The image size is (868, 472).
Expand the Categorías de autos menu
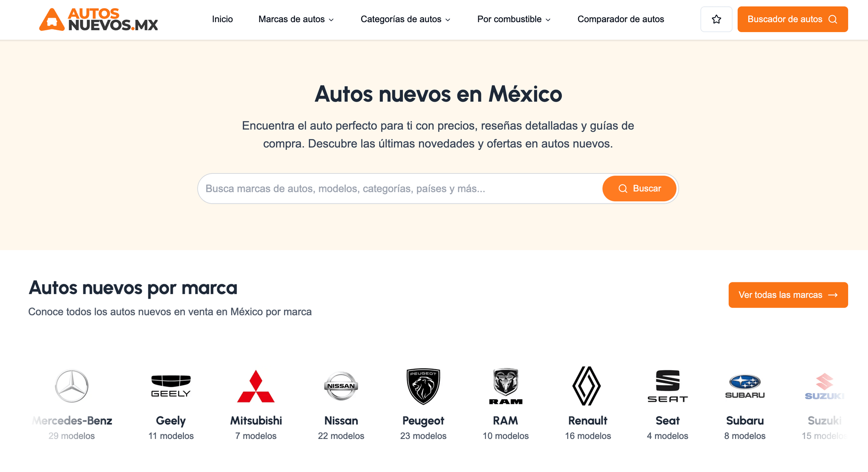coord(406,19)
